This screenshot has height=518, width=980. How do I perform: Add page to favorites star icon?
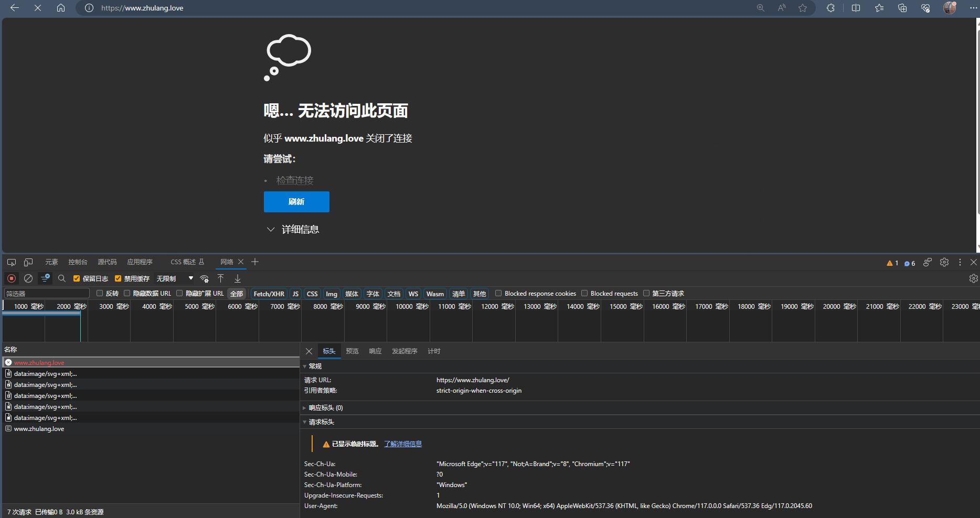click(803, 8)
